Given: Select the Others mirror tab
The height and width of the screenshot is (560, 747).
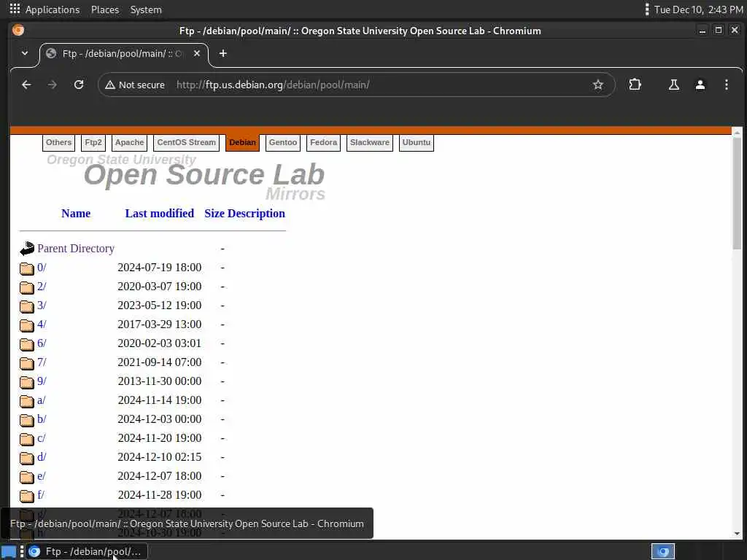Looking at the screenshot, I should point(58,142).
